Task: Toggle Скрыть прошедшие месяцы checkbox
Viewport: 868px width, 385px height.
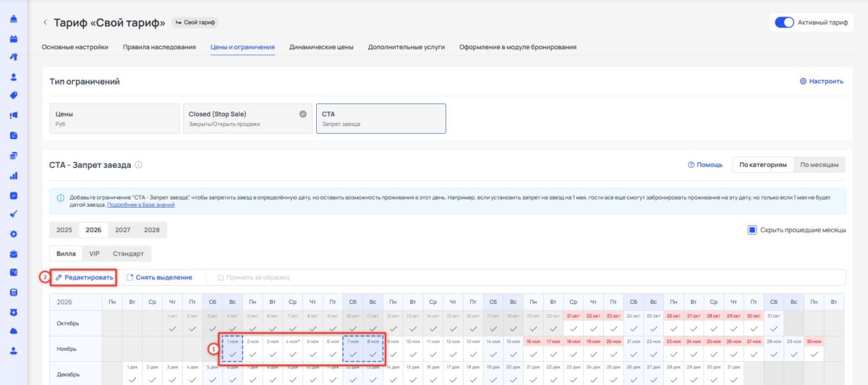Action: pyautogui.click(x=752, y=230)
